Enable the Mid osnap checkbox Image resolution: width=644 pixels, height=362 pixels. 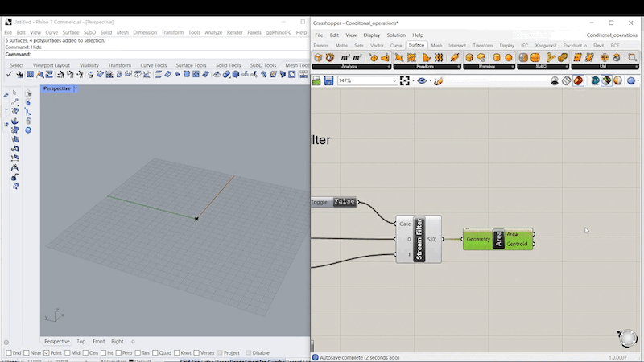[68, 353]
